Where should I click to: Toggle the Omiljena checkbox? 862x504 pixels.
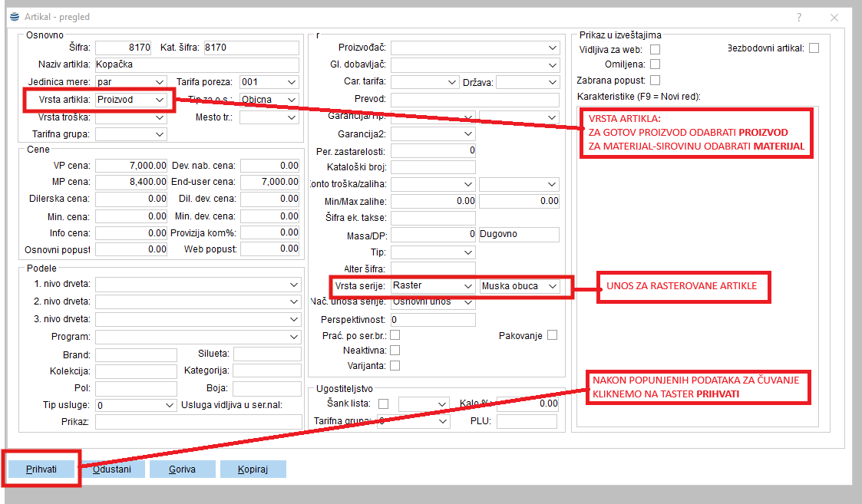(655, 64)
